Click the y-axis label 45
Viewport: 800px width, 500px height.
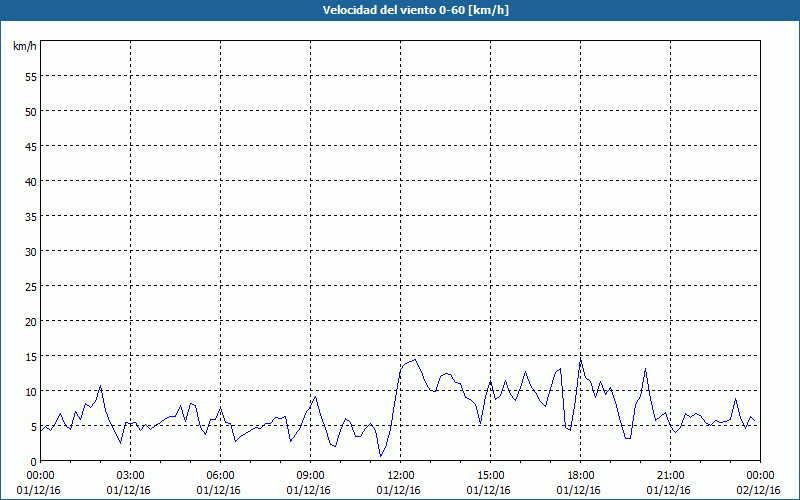(31, 146)
